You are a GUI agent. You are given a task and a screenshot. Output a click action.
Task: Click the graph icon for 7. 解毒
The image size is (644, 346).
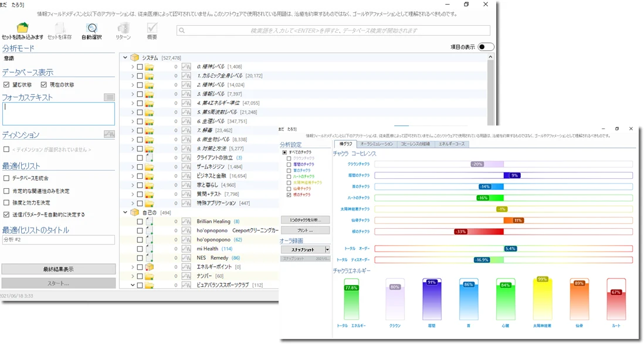[187, 130]
